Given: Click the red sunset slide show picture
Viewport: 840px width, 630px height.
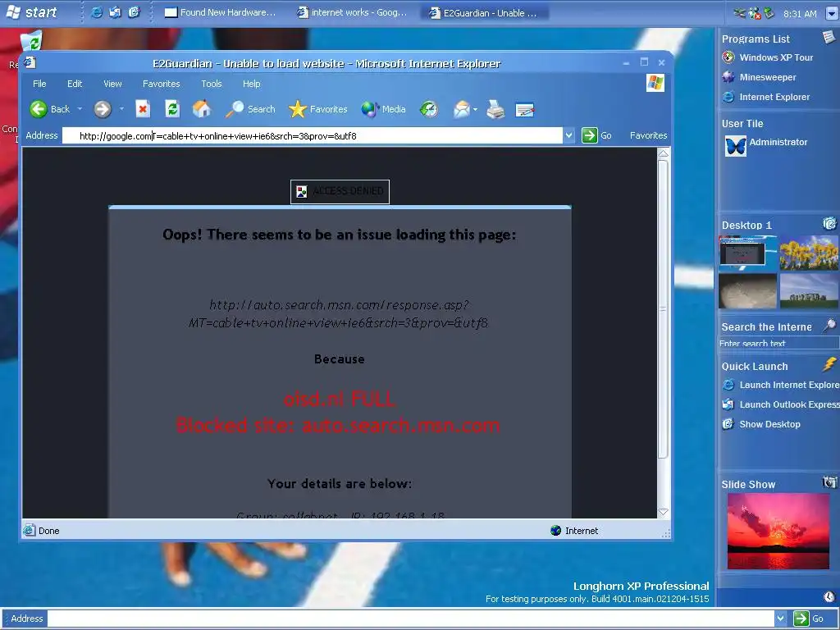Looking at the screenshot, I should tap(778, 532).
